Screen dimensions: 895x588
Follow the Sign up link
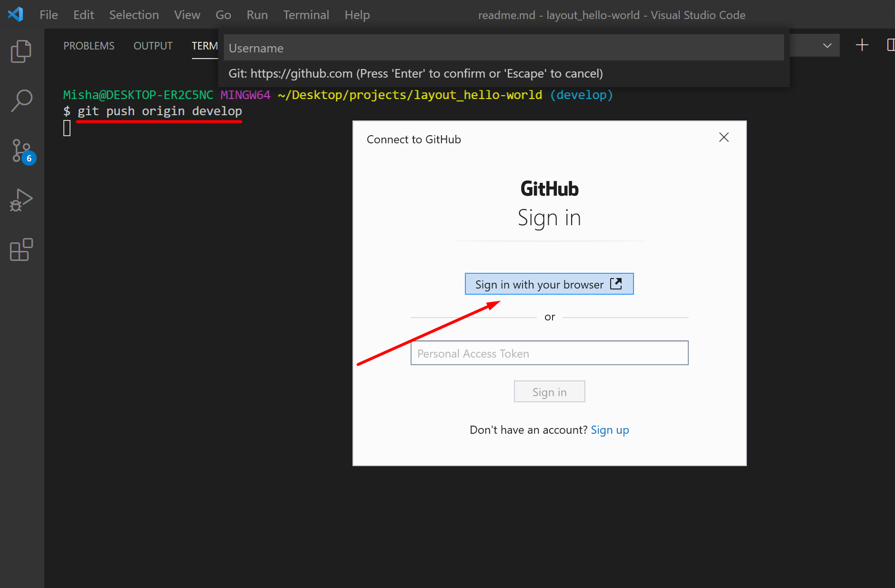coord(610,430)
